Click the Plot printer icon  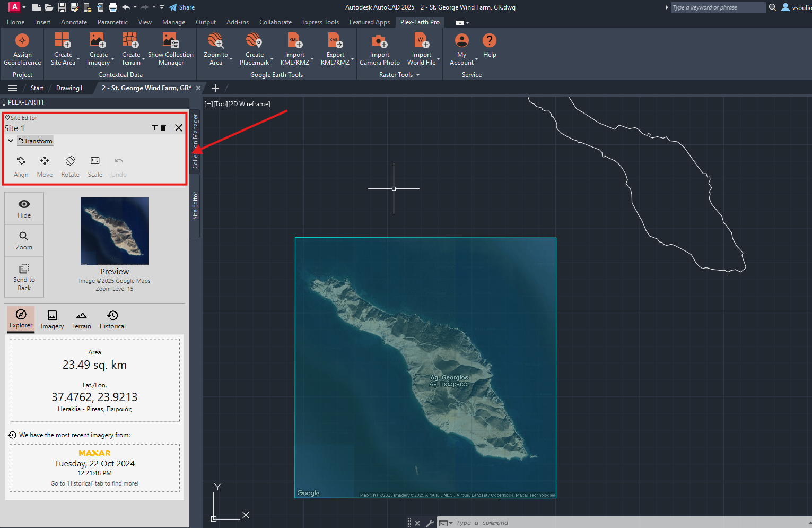(113, 7)
